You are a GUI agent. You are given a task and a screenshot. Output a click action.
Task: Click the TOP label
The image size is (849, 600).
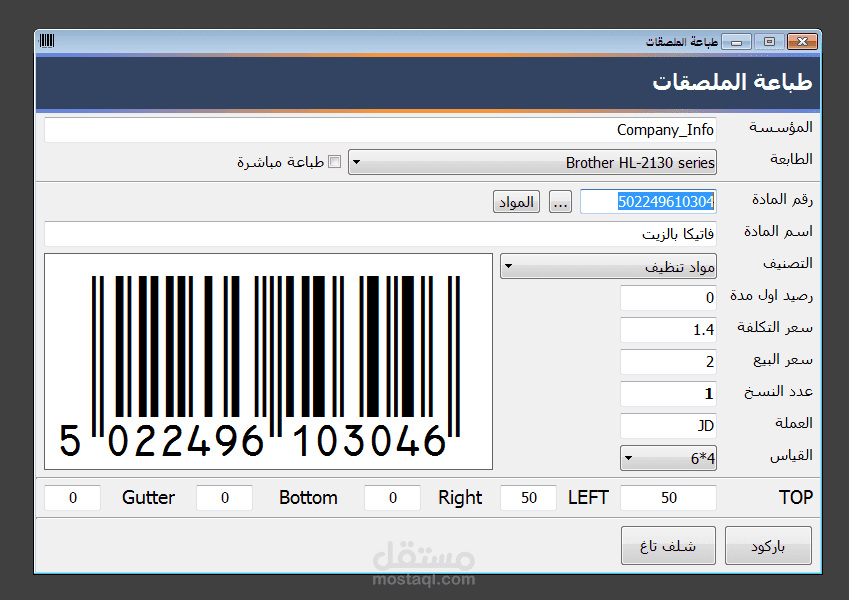click(796, 498)
